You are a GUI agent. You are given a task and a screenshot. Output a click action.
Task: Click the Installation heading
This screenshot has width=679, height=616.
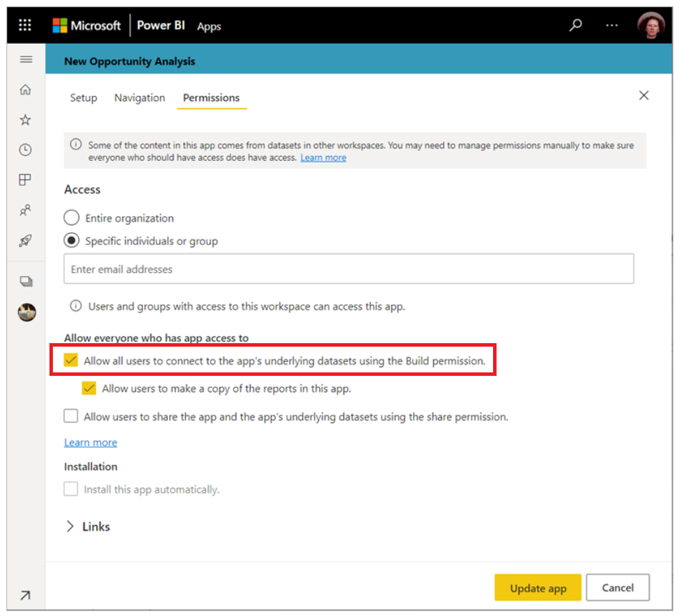pos(91,466)
